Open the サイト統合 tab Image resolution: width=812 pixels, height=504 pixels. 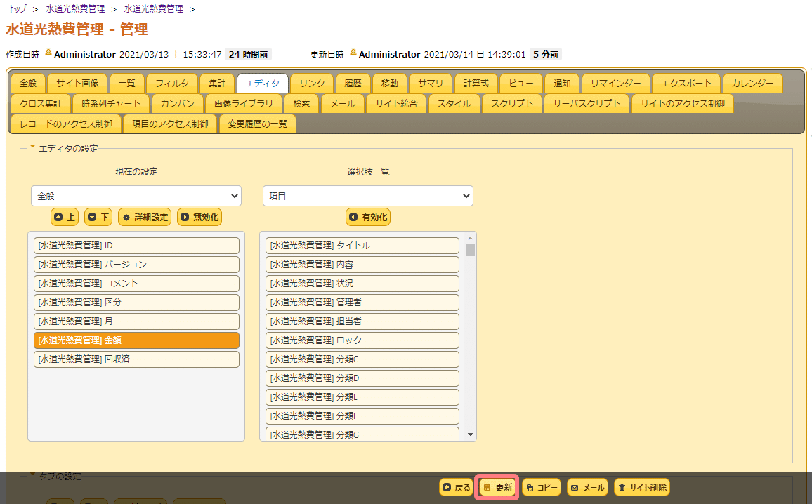(396, 103)
